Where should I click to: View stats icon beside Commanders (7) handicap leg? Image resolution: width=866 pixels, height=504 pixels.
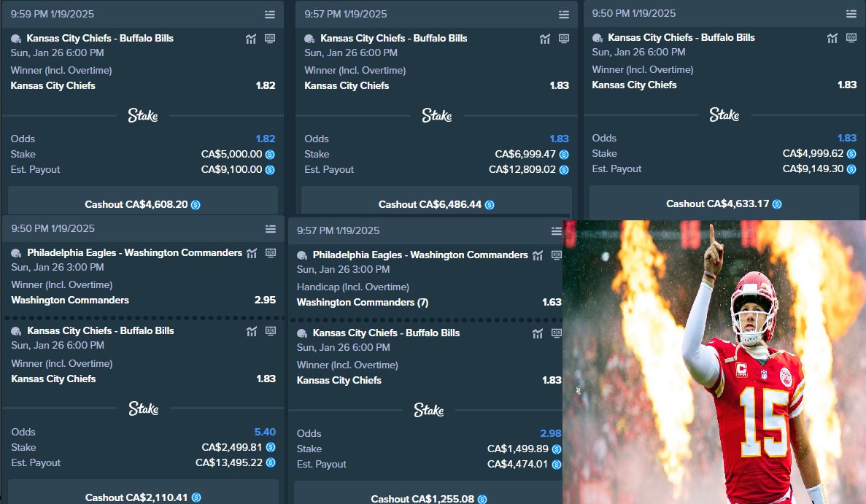538,255
